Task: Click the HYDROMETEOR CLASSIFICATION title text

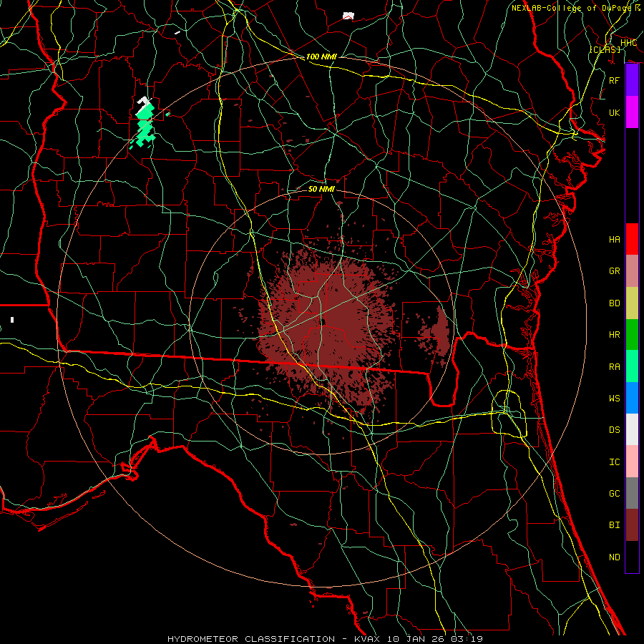Action: pyautogui.click(x=251, y=639)
